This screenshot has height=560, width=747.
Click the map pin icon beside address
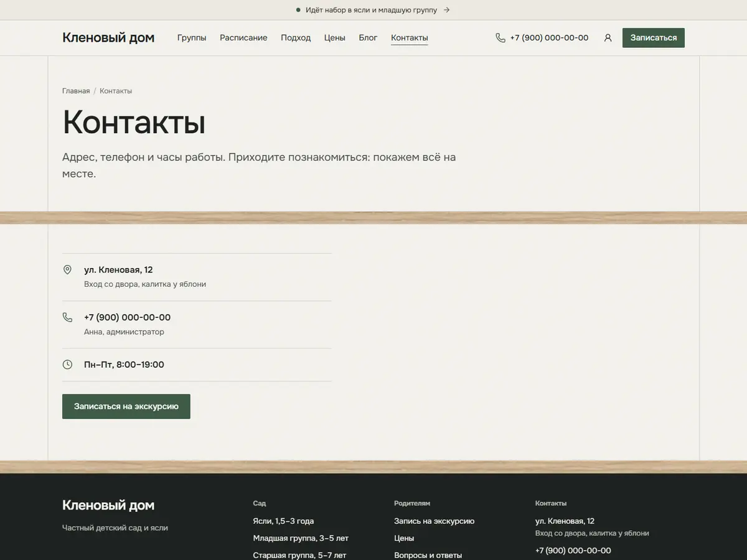pyautogui.click(x=67, y=270)
